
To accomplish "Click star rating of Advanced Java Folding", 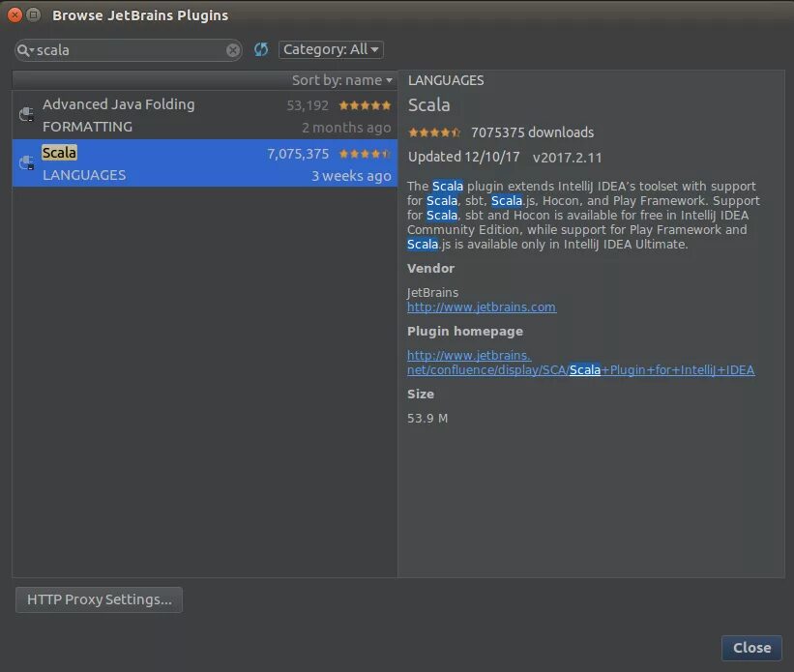I will [365, 105].
